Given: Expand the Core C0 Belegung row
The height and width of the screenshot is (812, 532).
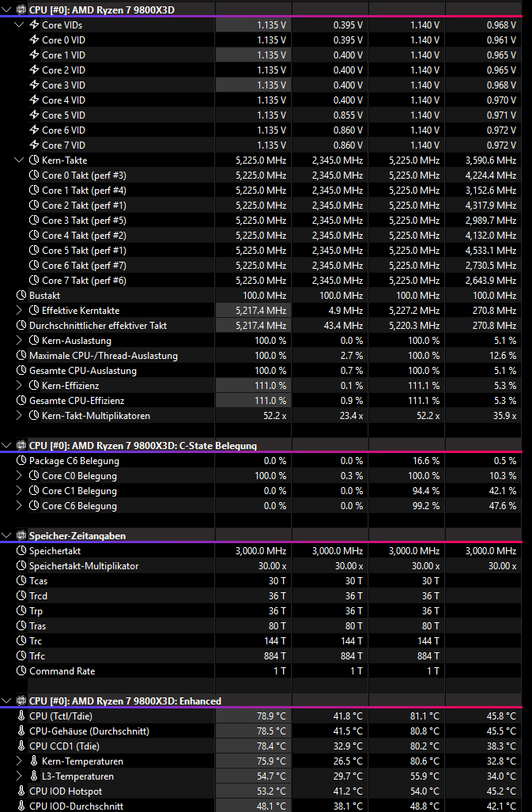Looking at the screenshot, I should tap(20, 476).
